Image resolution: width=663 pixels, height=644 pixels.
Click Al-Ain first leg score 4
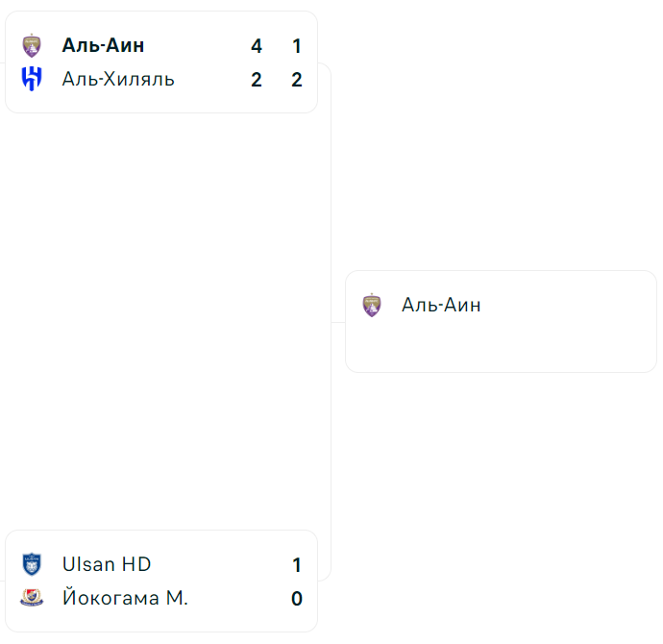coord(257,46)
